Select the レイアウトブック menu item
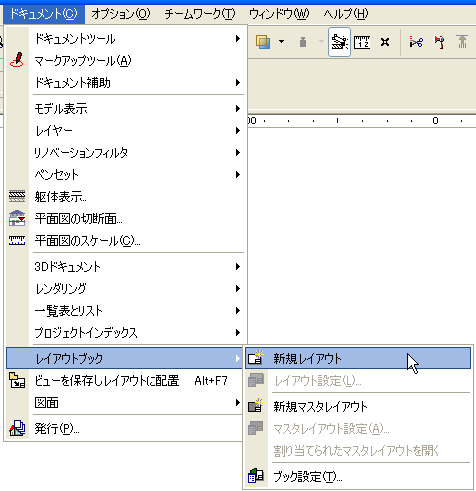 125,358
